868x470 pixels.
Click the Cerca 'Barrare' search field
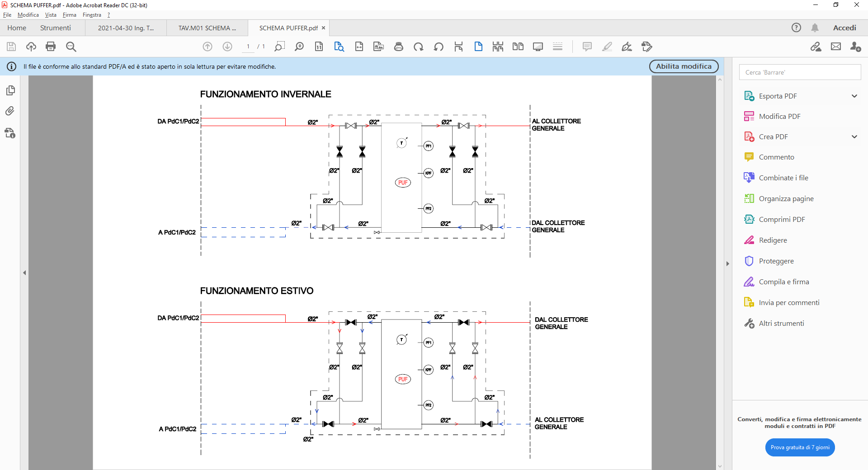coord(800,72)
